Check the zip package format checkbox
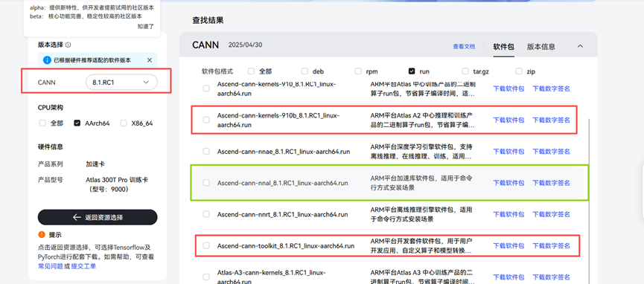The width and height of the screenshot is (644, 284). (x=518, y=71)
